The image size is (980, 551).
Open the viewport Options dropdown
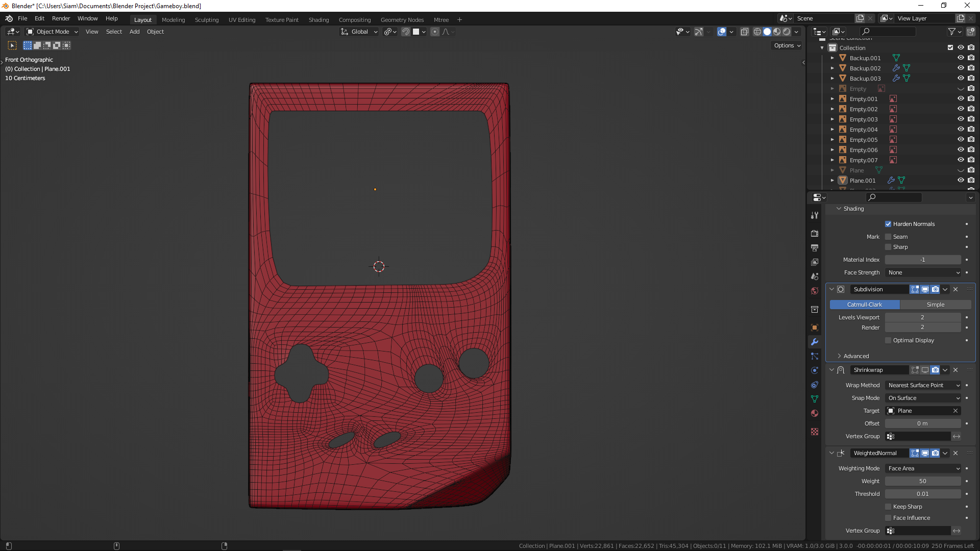click(x=787, y=45)
